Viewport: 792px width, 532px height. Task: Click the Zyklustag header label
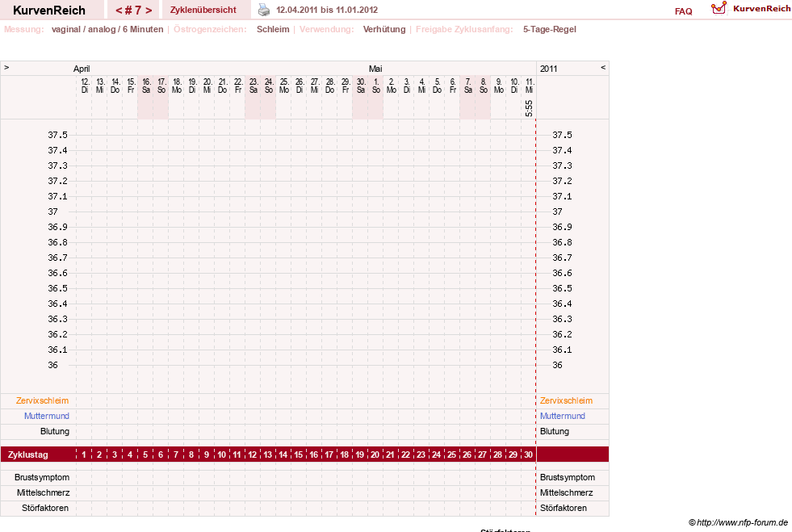pyautogui.click(x=27, y=455)
